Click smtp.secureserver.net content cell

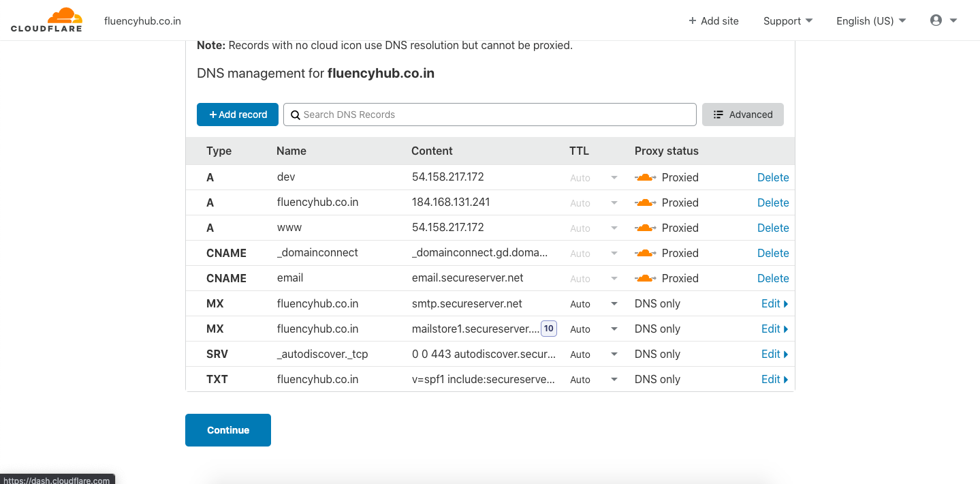click(x=467, y=303)
